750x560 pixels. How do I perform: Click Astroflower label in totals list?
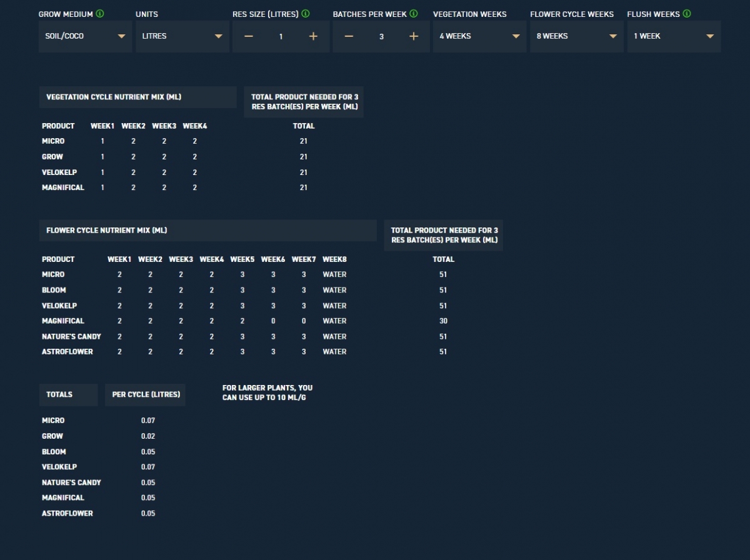tap(67, 513)
